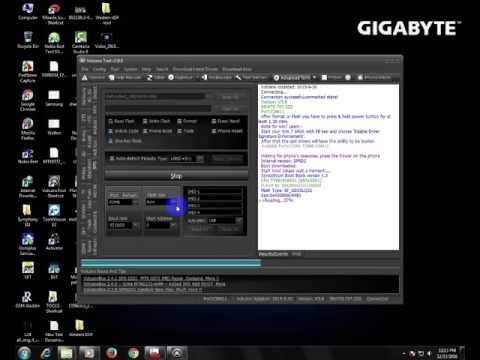Click the wrench tool toolbar icon
Viewport: 480px width, 360px height.
tap(238, 77)
